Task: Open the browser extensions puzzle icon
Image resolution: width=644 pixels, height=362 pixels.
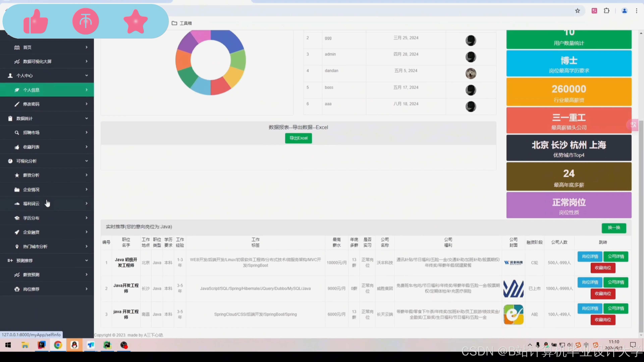Action: [606, 11]
